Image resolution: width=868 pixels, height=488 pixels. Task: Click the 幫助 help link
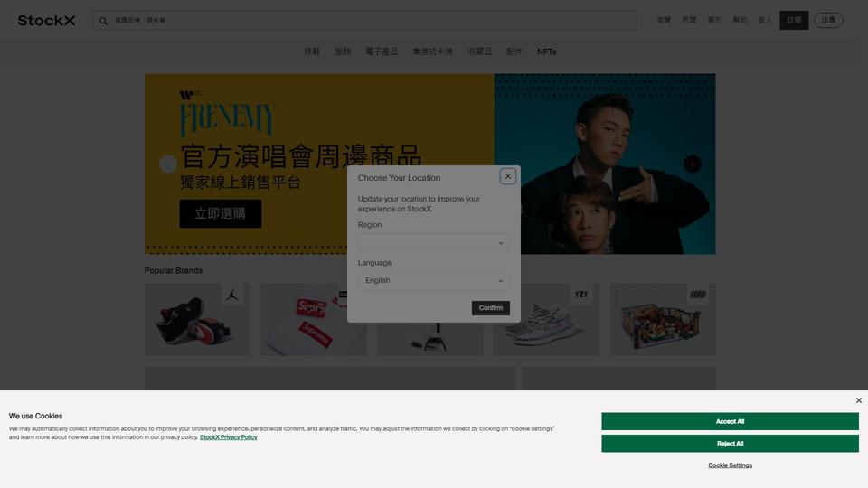point(740,20)
